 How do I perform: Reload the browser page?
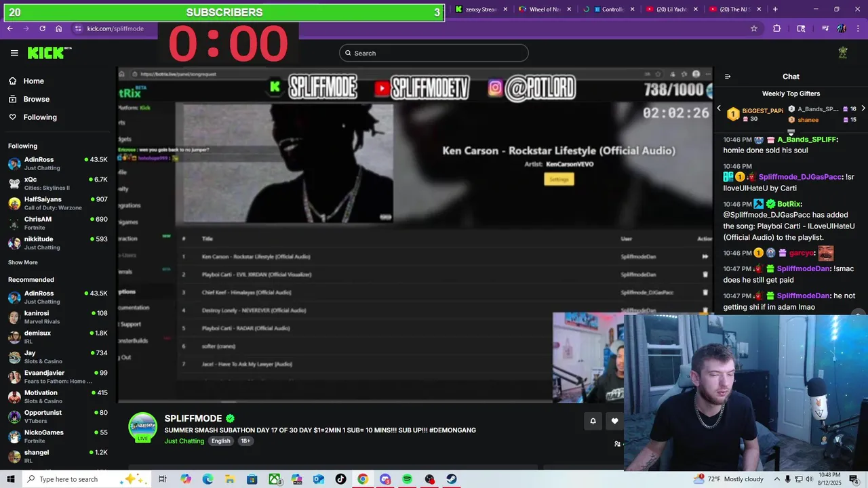(x=42, y=28)
